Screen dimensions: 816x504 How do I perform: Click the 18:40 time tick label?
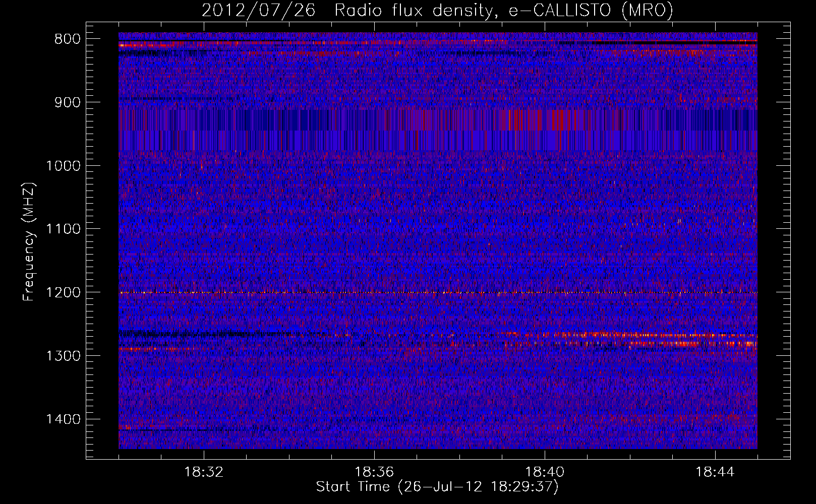545,472
